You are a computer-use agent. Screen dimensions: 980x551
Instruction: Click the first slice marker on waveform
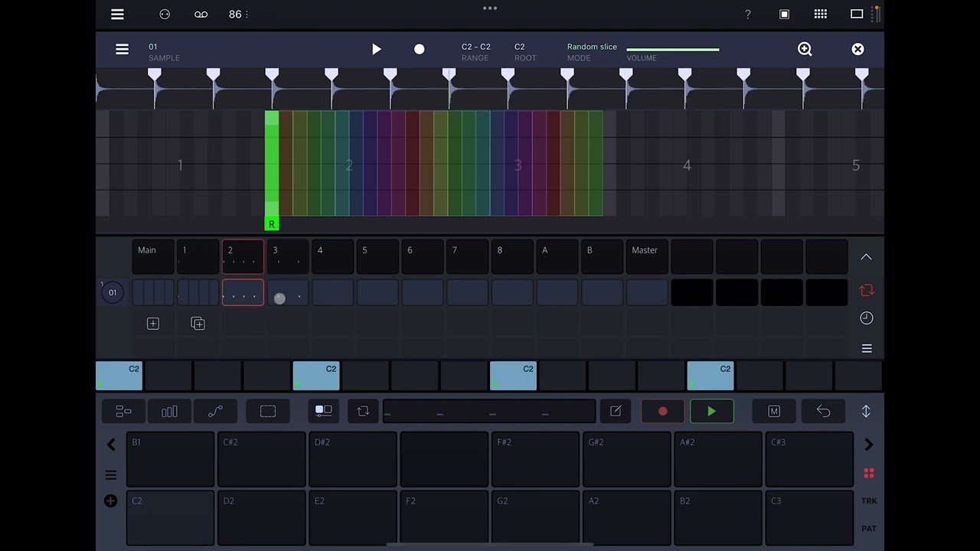[155, 76]
